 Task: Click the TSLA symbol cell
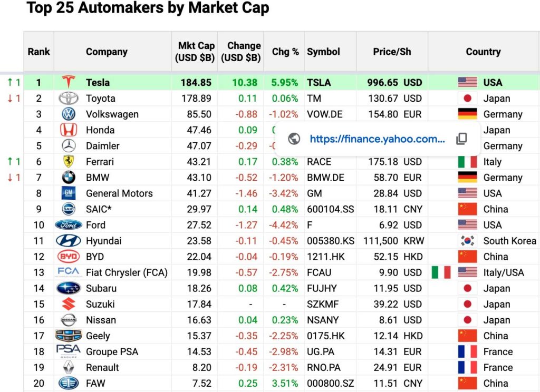319,82
